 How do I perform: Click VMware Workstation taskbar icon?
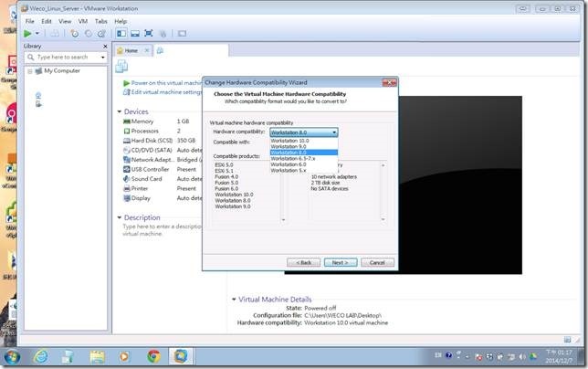(x=181, y=356)
